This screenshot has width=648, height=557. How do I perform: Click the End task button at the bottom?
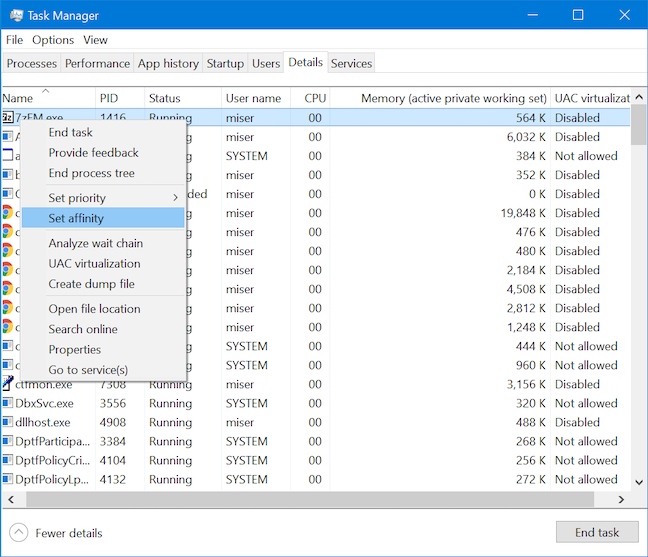[597, 532]
